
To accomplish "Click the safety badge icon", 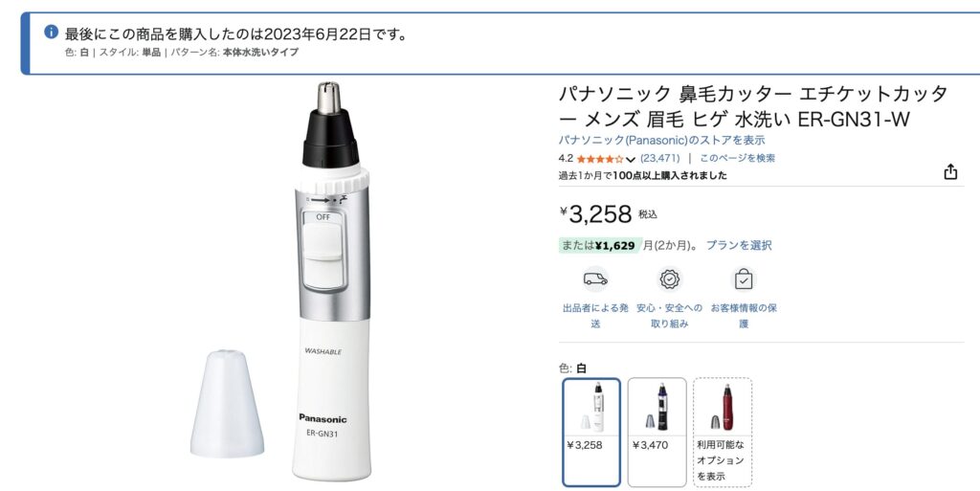I will point(669,279).
